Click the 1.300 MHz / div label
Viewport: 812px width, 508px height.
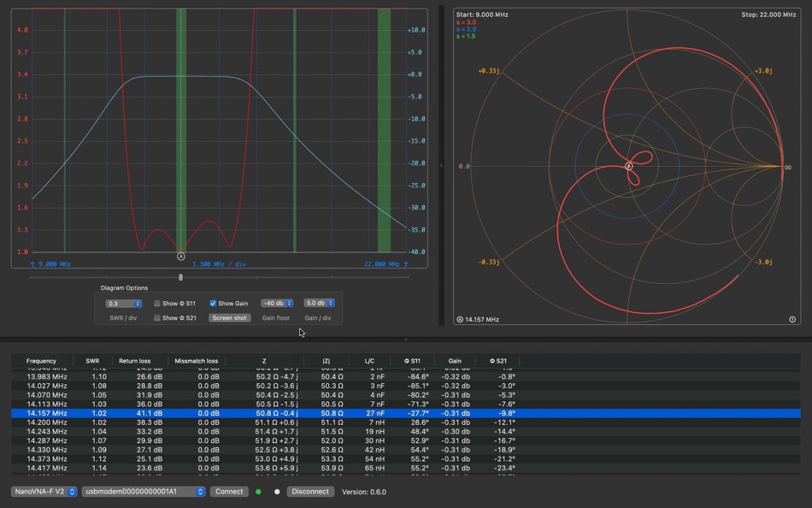(x=219, y=264)
